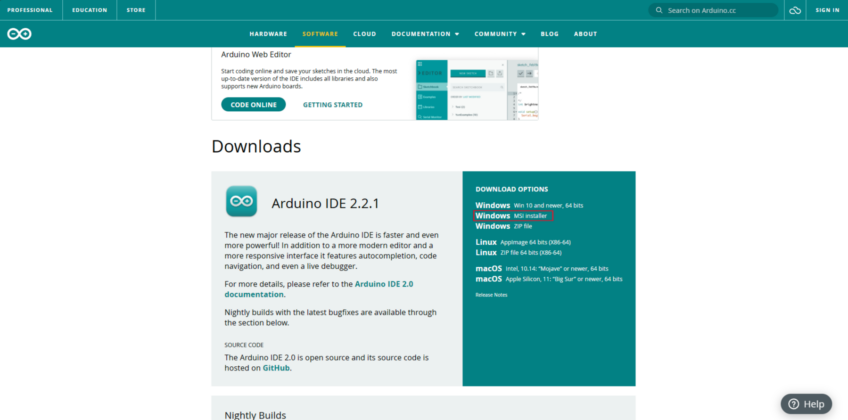Download the Windows ZIP file
The height and width of the screenshot is (420, 848).
pos(504,226)
